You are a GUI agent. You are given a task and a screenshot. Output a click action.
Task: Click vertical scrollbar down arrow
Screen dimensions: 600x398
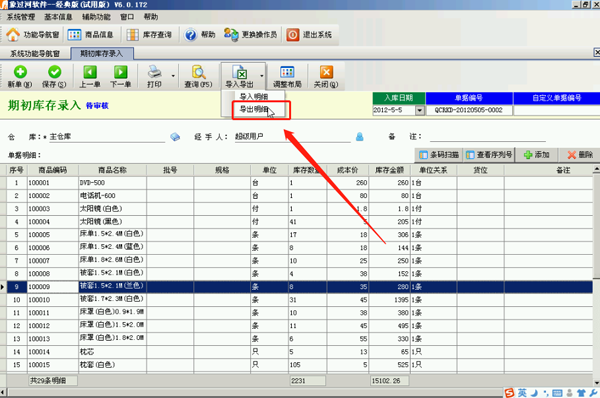597,383
